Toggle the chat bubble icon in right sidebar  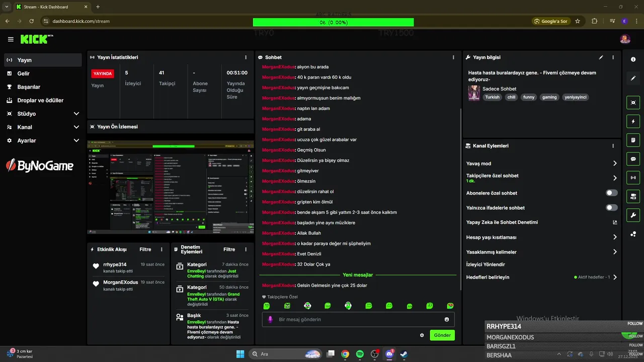(633, 159)
